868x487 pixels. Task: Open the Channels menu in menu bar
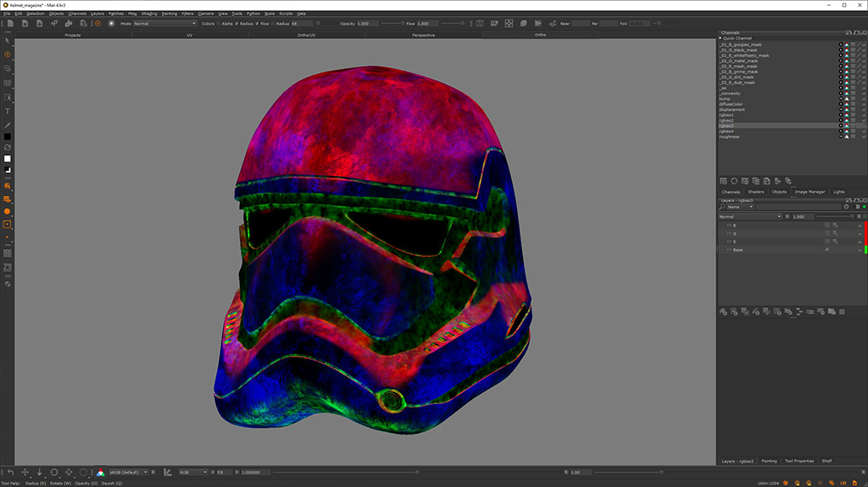point(77,14)
